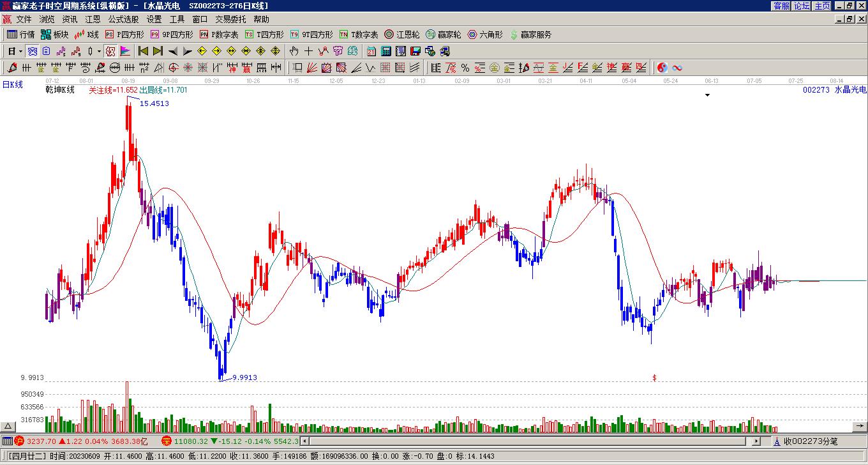Open the calculator icon
Screen dimensions: 868x465
click(x=386, y=51)
